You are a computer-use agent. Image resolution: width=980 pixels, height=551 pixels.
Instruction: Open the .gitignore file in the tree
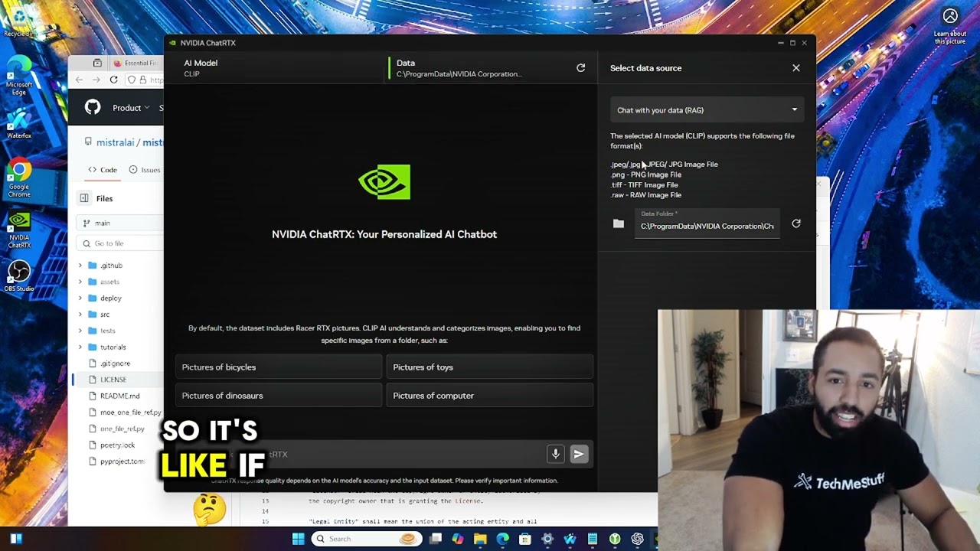pyautogui.click(x=115, y=364)
